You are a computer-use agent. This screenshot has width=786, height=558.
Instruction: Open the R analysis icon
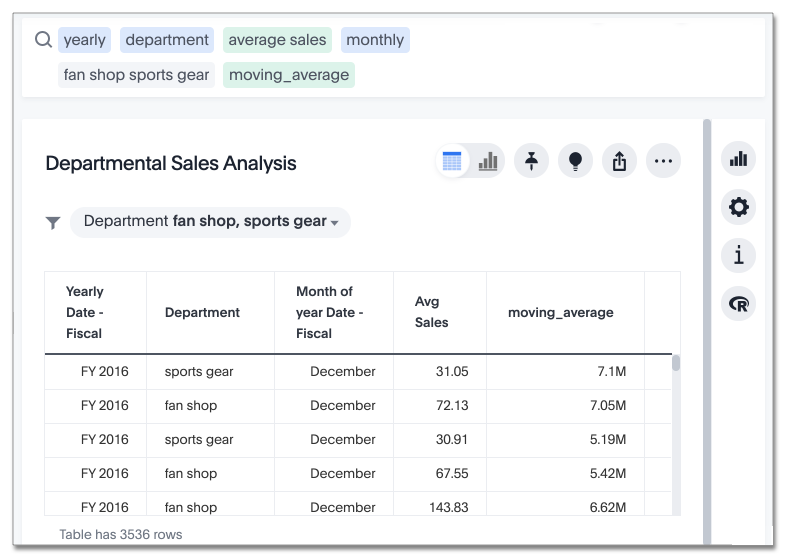click(x=738, y=304)
